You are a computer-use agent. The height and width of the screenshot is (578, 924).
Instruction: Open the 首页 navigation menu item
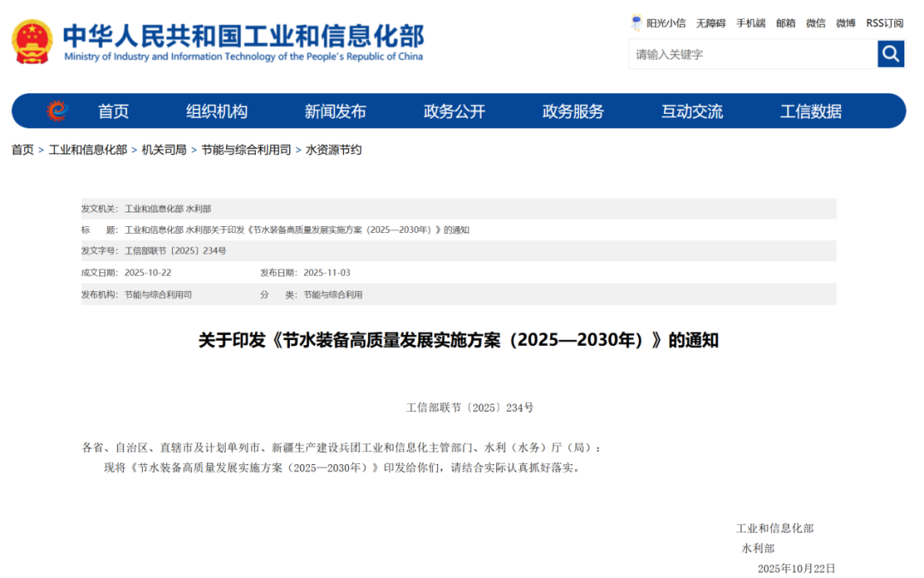[x=113, y=111]
